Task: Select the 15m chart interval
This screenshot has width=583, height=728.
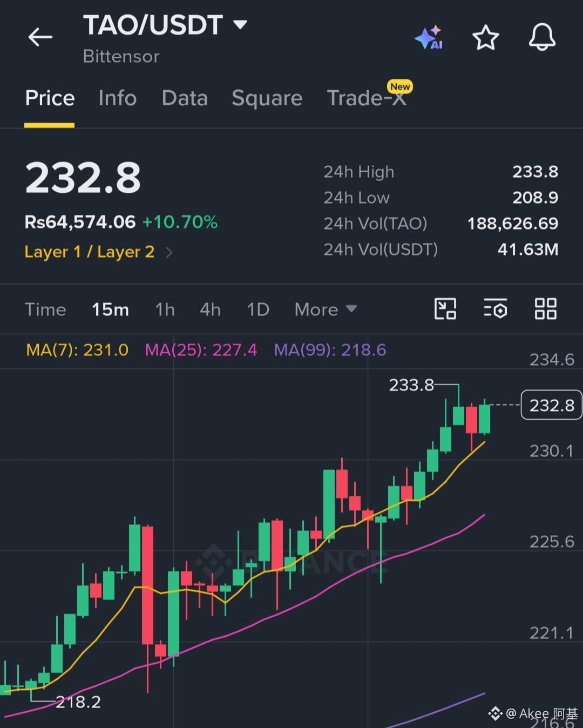Action: pyautogui.click(x=110, y=309)
